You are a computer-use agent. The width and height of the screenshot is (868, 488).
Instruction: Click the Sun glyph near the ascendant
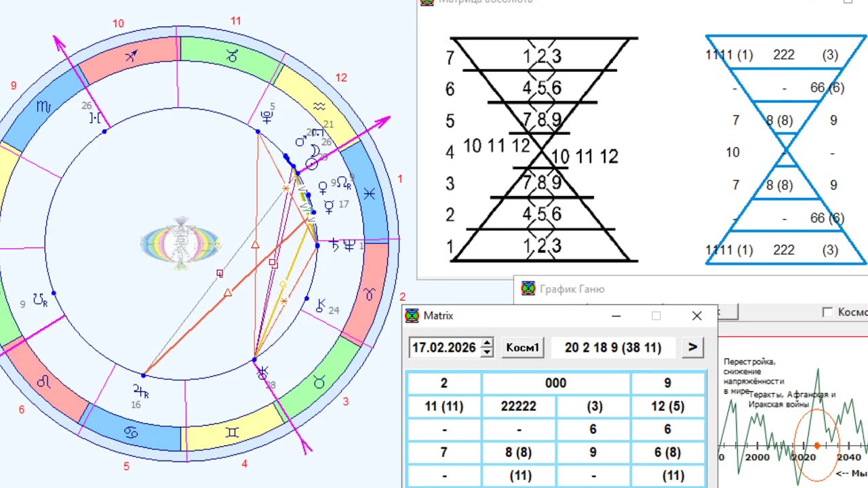click(x=313, y=163)
